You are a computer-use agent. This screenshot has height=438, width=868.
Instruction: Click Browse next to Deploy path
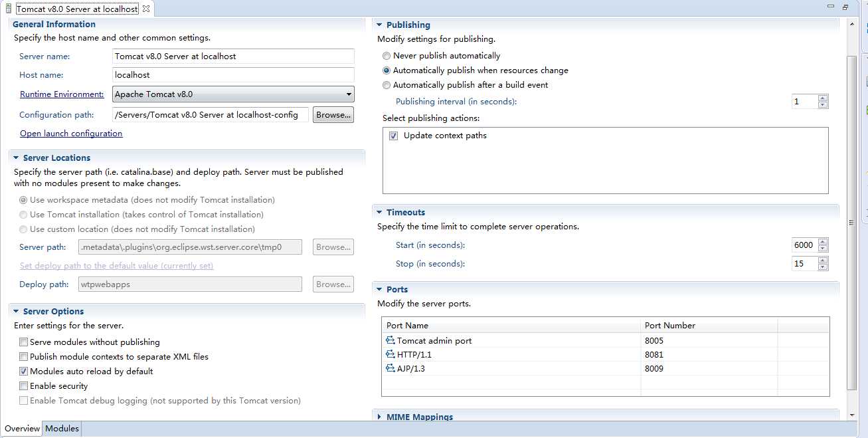tap(333, 284)
